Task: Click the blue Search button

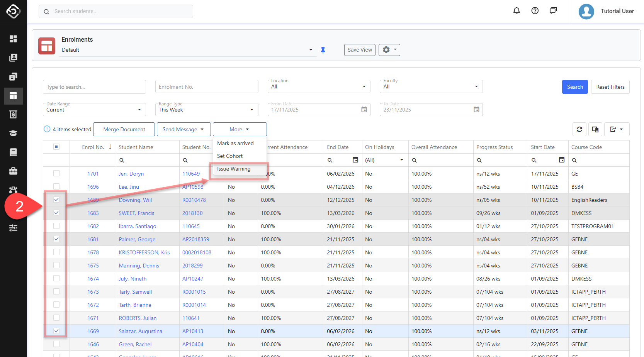Action: (x=574, y=87)
